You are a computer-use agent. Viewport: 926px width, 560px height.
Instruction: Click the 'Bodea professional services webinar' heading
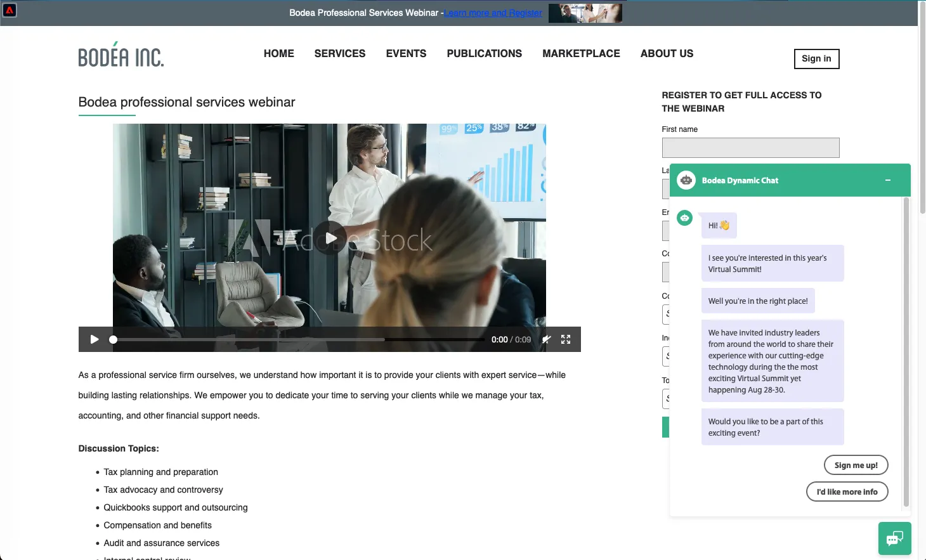click(187, 102)
